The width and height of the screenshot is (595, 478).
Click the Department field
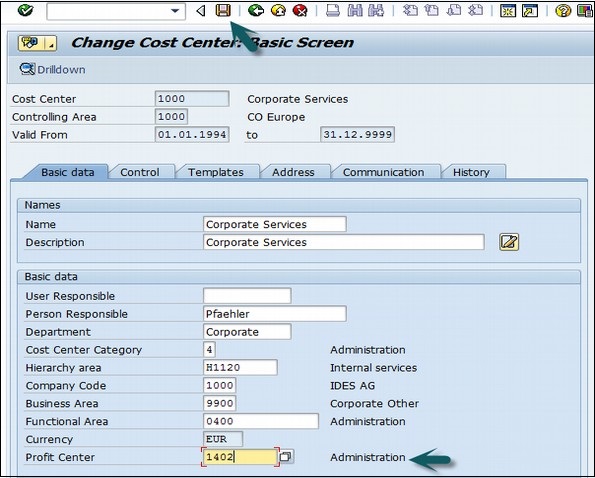(x=247, y=332)
